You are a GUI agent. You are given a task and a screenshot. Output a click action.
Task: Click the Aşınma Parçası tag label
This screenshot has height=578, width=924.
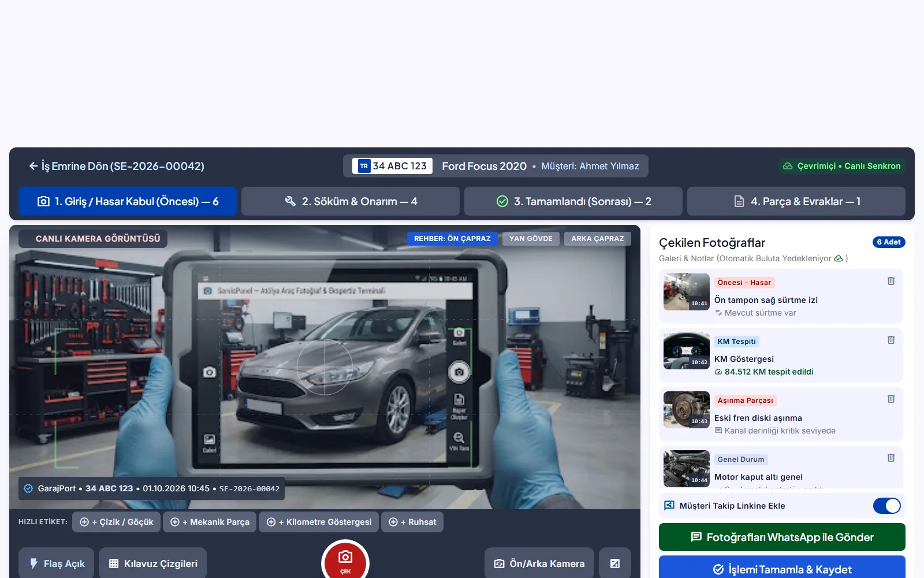point(745,401)
